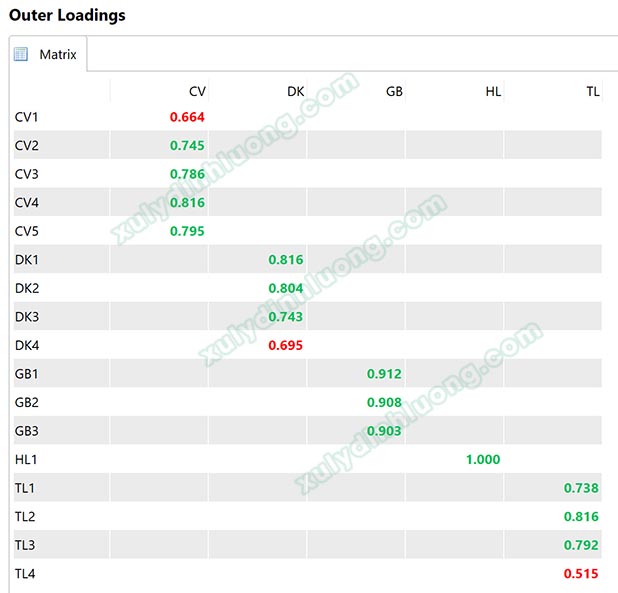Image resolution: width=618 pixels, height=593 pixels.
Task: Click the 0.908 value for GB2
Action: [x=384, y=402]
